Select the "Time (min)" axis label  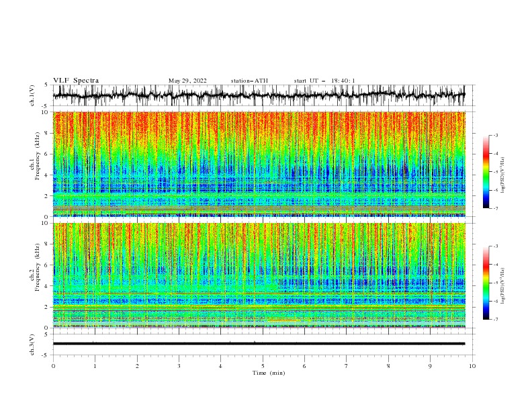[269, 373]
